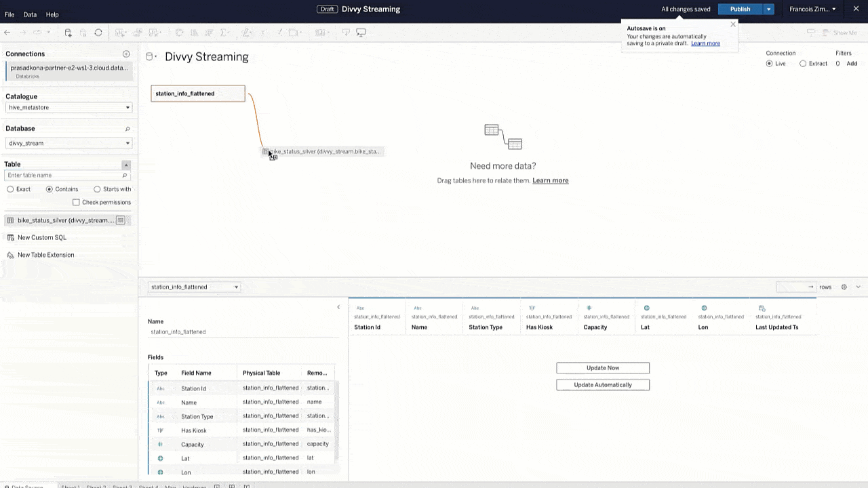The width and height of the screenshot is (868, 488).
Task: Click the Learn more link about relating tables
Action: [x=550, y=180]
